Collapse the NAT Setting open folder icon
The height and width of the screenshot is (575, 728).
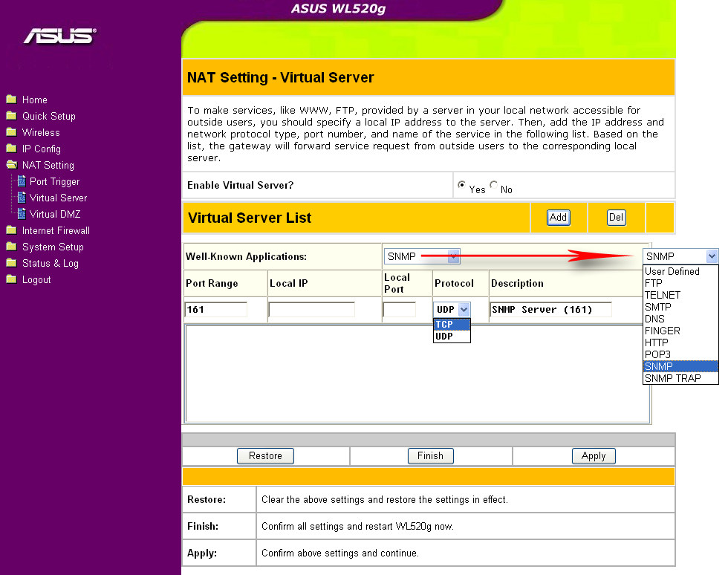tap(12, 165)
